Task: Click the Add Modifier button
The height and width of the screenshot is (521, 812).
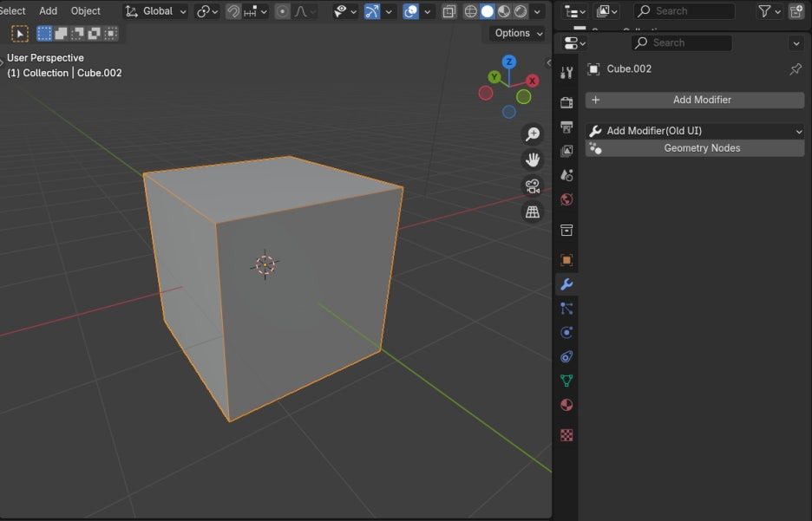Action: pyautogui.click(x=695, y=100)
